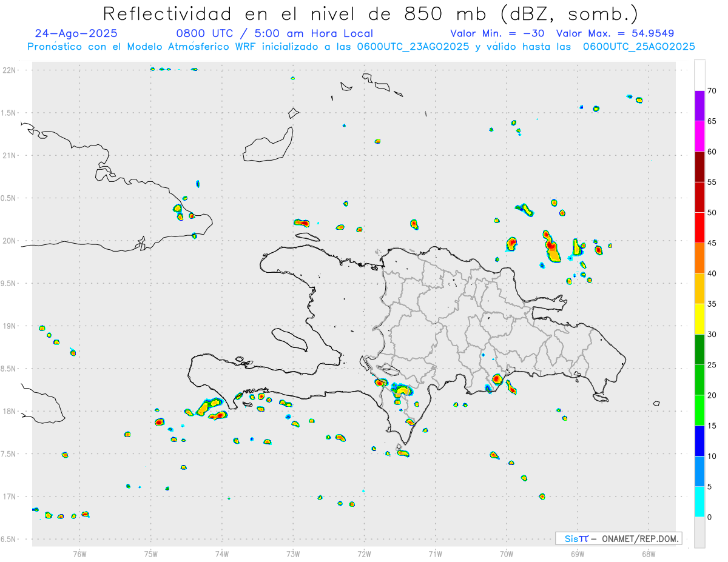Click the '75W' longitude axis label

pos(150,553)
